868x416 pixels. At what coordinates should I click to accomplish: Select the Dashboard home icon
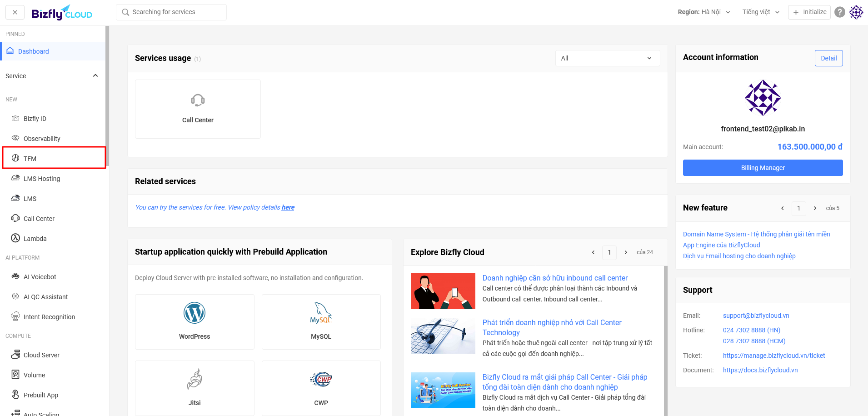click(10, 51)
